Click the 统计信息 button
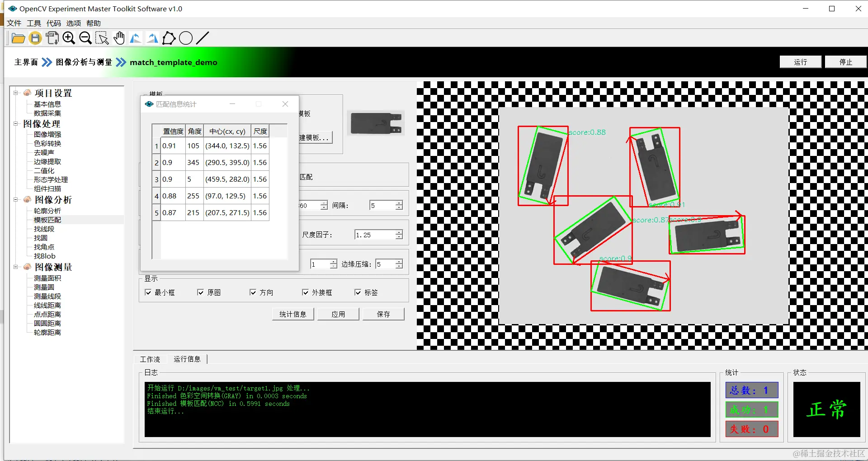 tap(293, 314)
